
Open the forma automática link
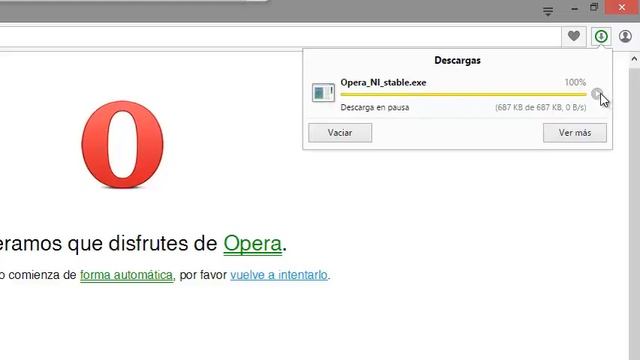click(x=127, y=275)
